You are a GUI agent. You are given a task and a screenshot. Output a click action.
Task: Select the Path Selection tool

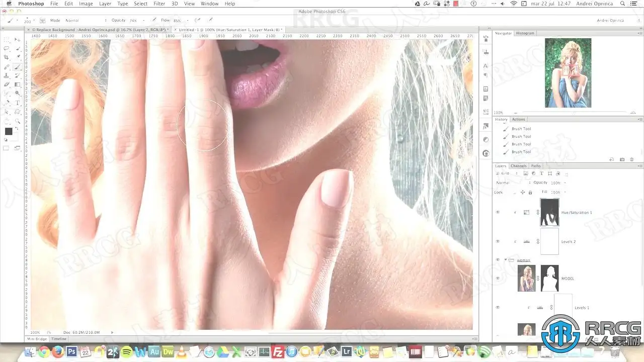[7, 112]
